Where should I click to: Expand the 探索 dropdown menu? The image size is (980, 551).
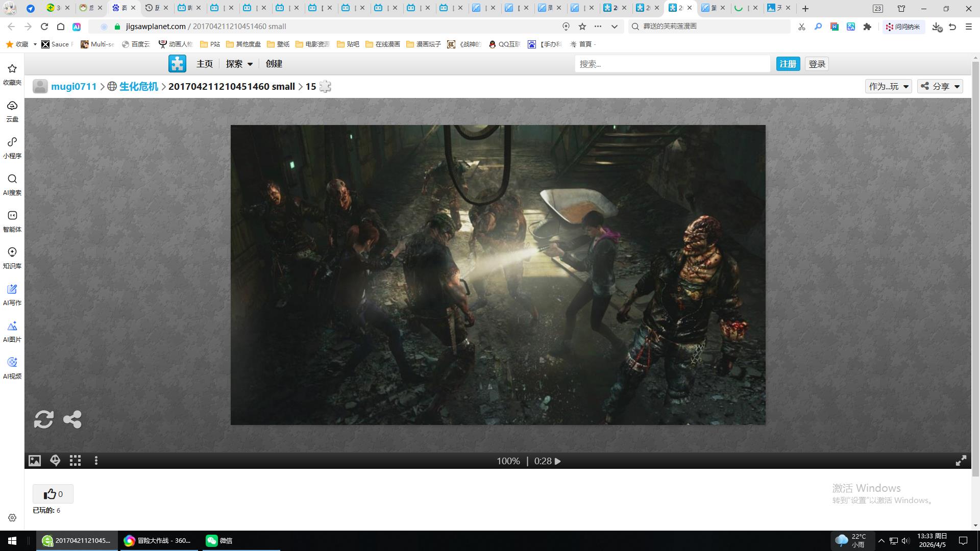click(x=239, y=64)
